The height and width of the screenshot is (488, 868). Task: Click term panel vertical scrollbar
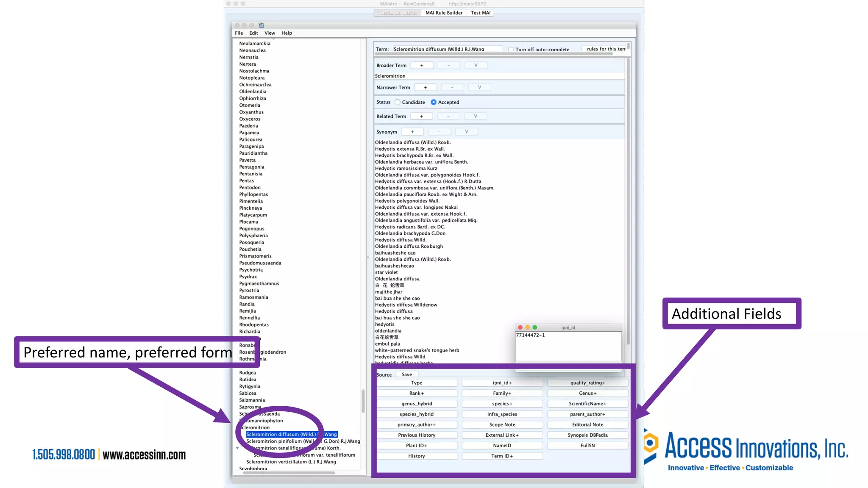coord(628,202)
